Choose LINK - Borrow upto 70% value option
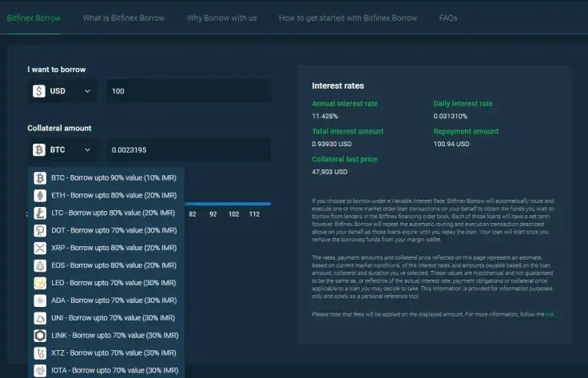Screen dimensions: 588x378 pyautogui.click(x=106, y=336)
